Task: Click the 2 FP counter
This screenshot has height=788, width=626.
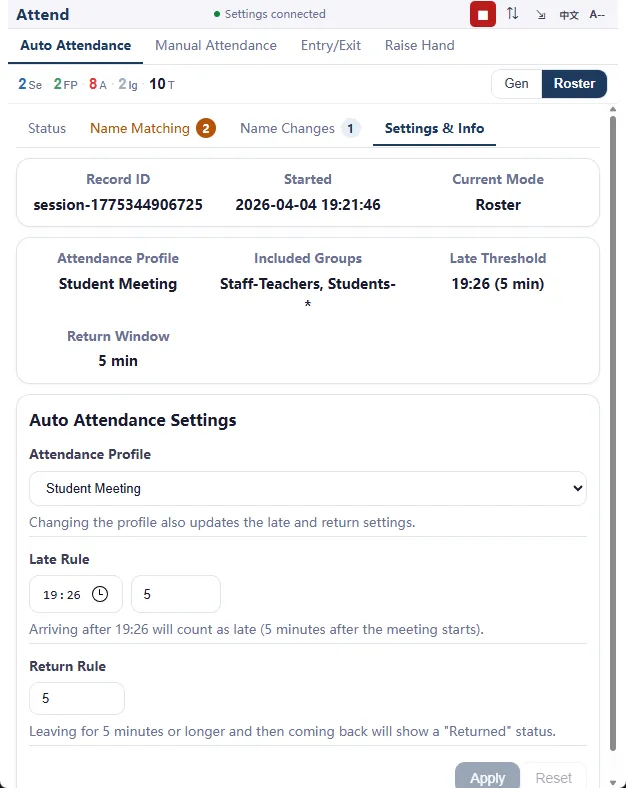Action: point(65,84)
